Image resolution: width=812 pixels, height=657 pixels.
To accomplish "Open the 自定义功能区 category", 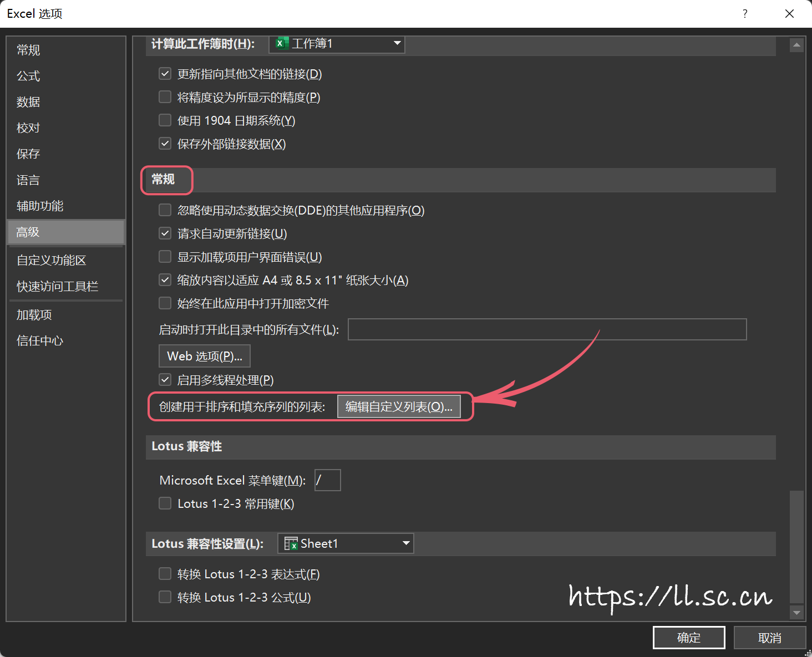I will (x=52, y=260).
